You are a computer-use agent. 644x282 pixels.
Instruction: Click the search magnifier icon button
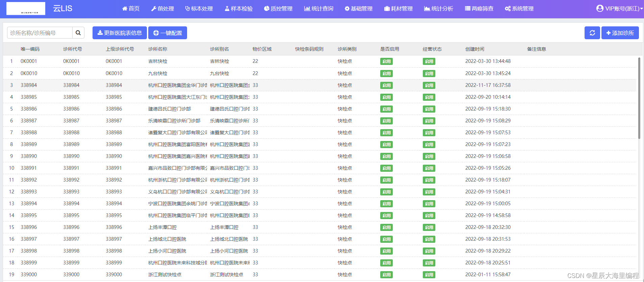point(78,33)
